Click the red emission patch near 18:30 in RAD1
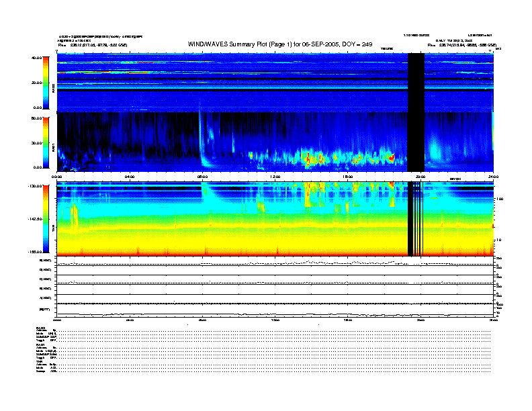This screenshot has width=532, height=411. point(391,158)
